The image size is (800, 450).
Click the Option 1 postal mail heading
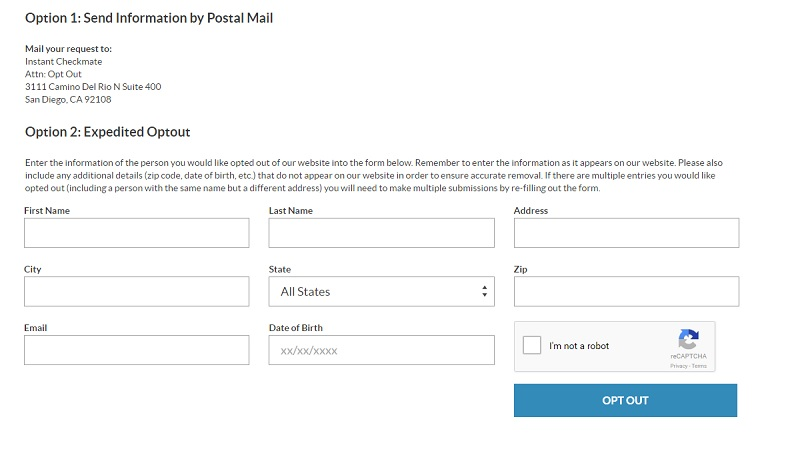click(149, 18)
